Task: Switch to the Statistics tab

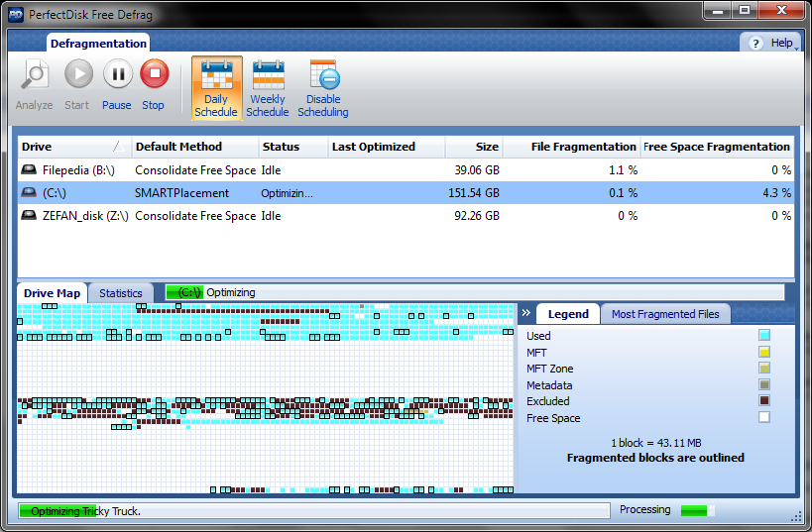Action: (x=121, y=293)
